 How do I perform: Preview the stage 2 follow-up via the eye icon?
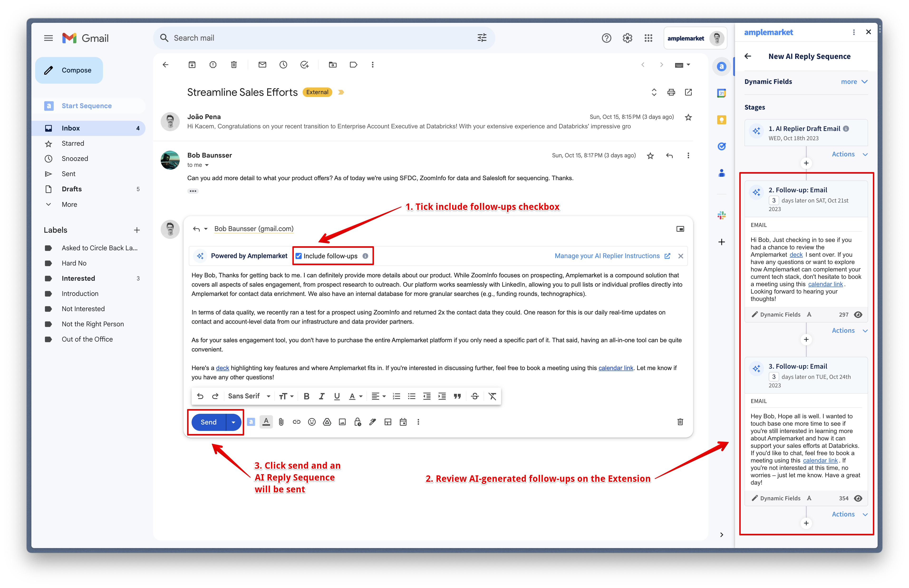point(858,315)
